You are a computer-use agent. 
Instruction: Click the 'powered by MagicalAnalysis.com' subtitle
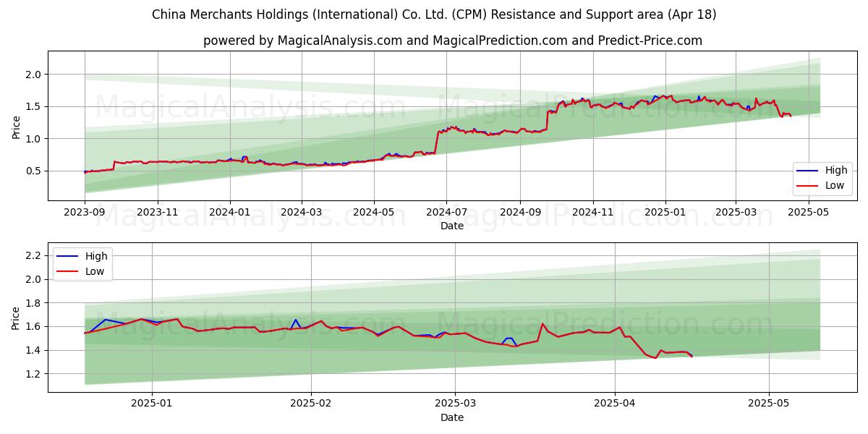coord(453,41)
